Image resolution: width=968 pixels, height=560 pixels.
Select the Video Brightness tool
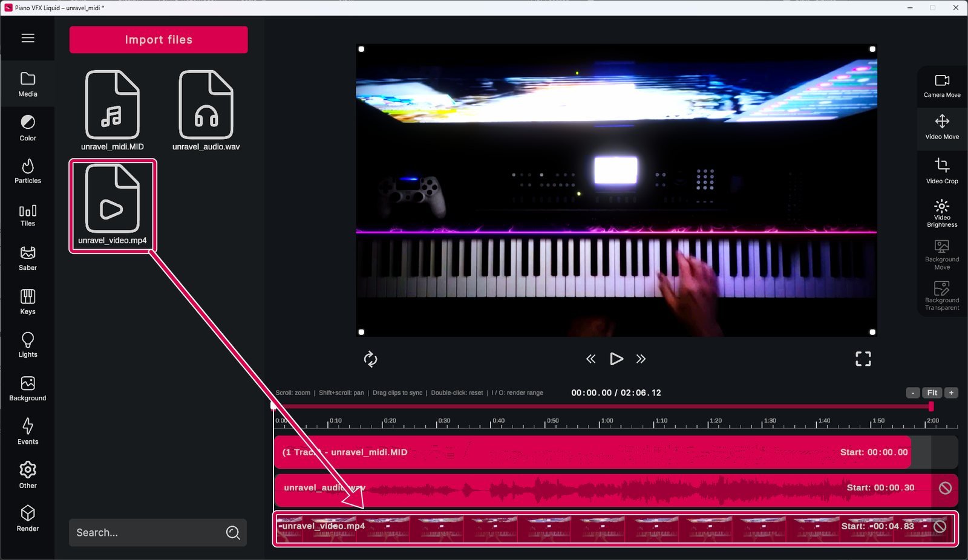(942, 213)
